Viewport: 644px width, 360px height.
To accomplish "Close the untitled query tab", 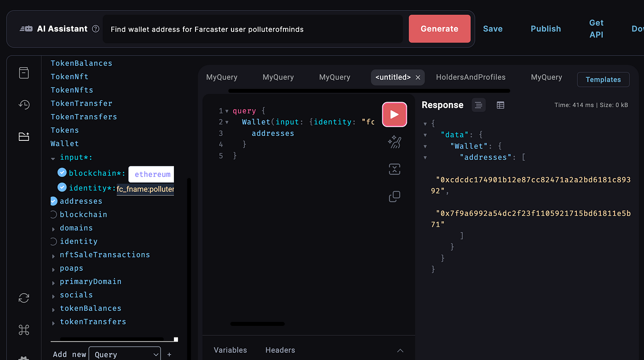I will (418, 77).
